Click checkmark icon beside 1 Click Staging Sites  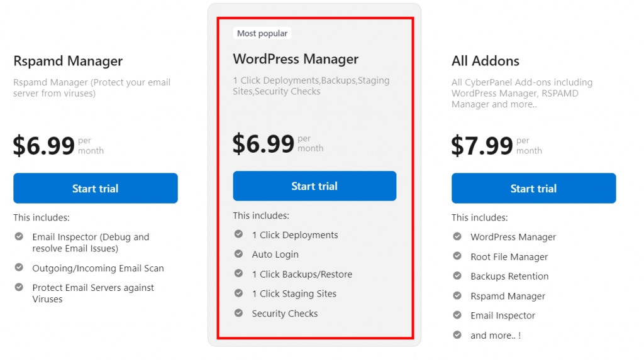coord(238,293)
